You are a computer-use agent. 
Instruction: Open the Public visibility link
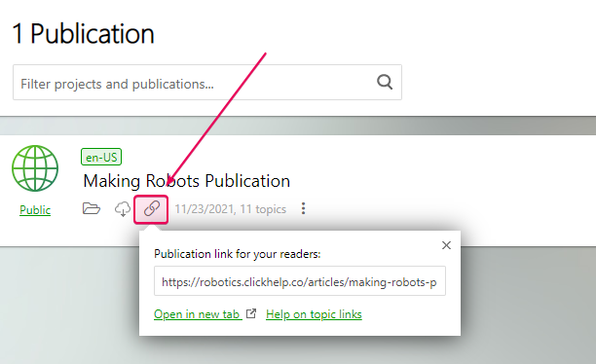click(x=35, y=210)
